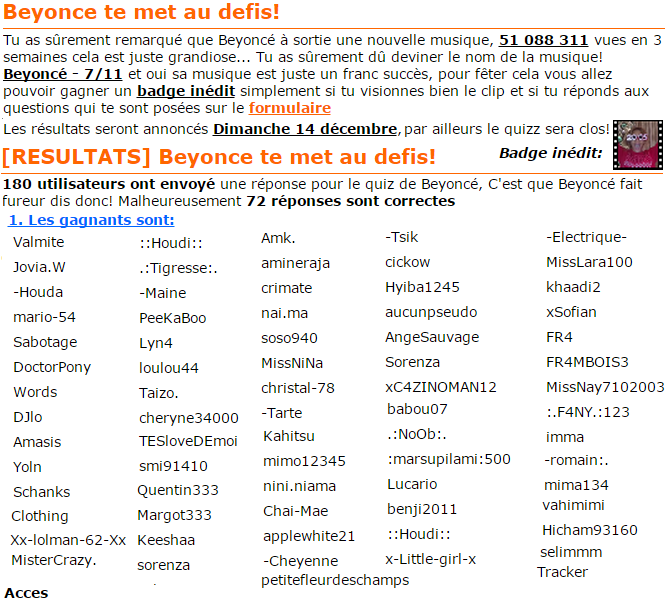Select winner name nini.niama

point(300,486)
